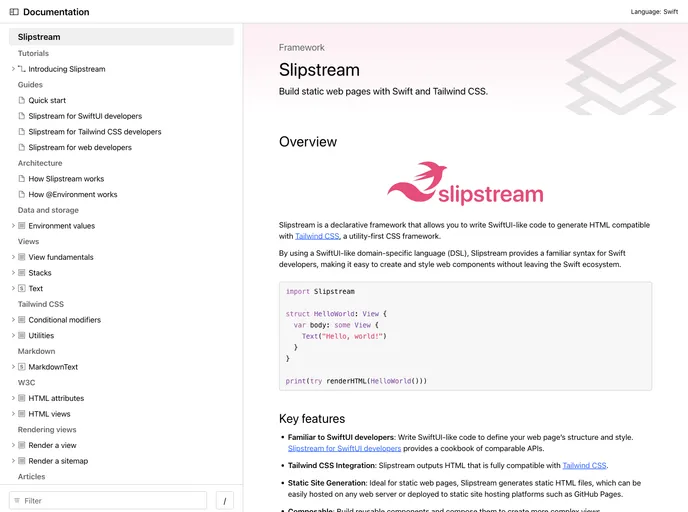This screenshot has height=512, width=688.
Task: Click the Data and storage section header
Action: (x=48, y=210)
